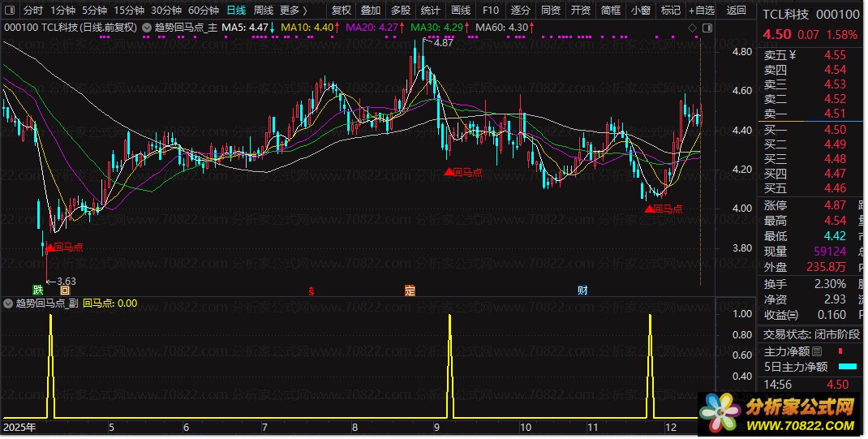Click the 返回 back button
This screenshot has width=868, height=439.
736,11
